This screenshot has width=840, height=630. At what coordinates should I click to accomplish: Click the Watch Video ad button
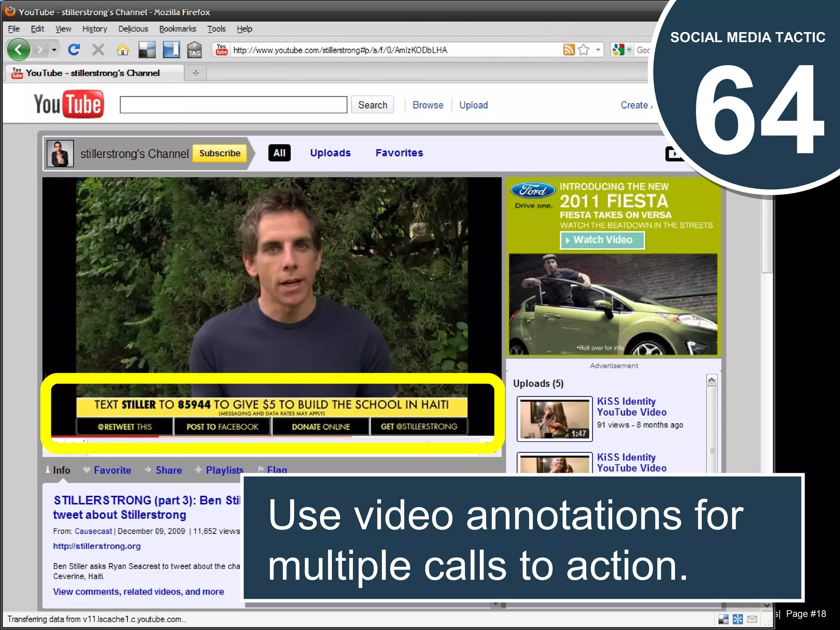[x=602, y=240]
